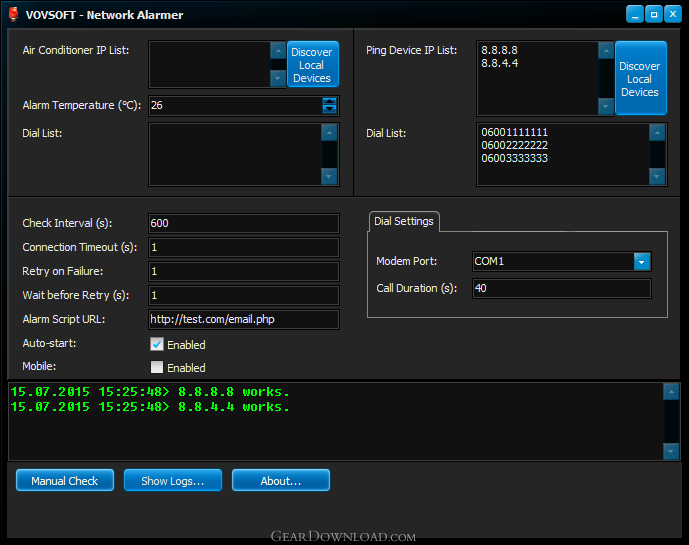The height and width of the screenshot is (545, 689).
Task: Click down arrow of Ping Device IP List scrollbar
Action: [x=606, y=106]
